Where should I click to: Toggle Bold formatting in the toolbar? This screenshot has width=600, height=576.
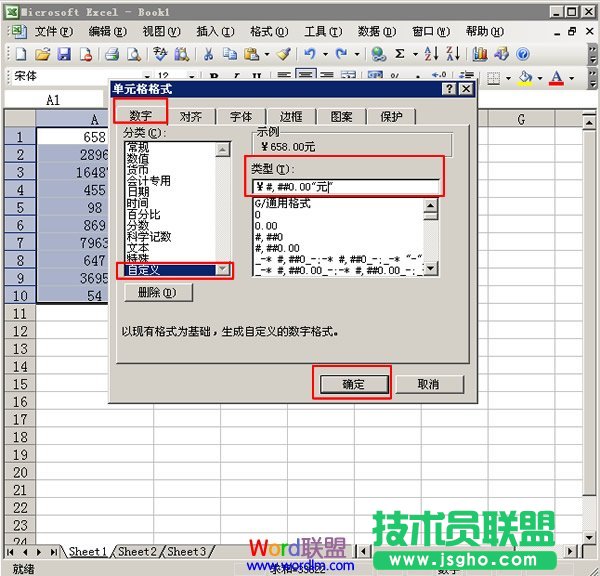[214, 77]
